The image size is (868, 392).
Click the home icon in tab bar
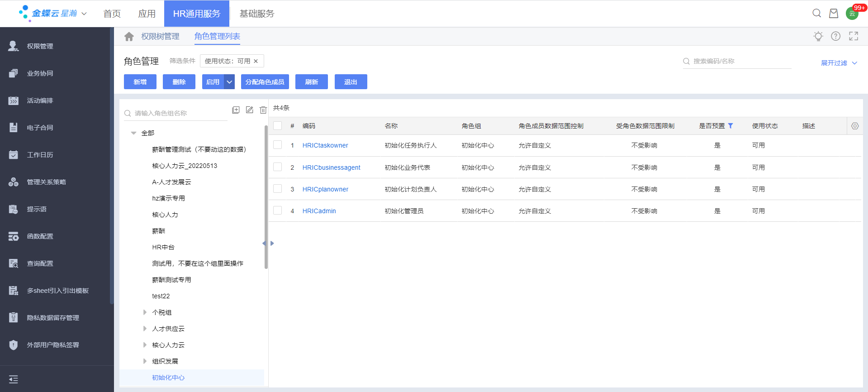(129, 37)
